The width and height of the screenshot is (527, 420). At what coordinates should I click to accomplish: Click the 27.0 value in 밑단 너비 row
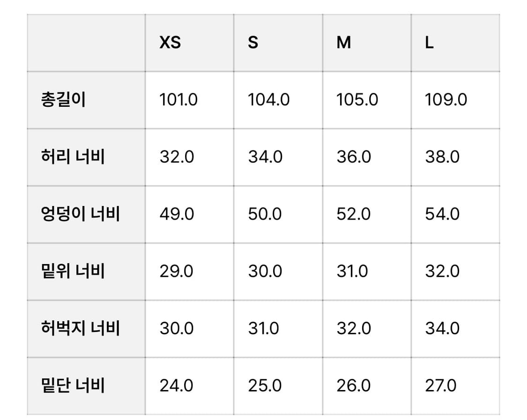click(x=441, y=386)
